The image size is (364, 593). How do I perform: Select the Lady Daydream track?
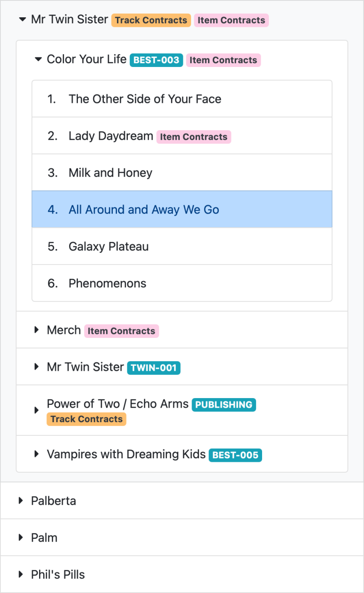pyautogui.click(x=111, y=136)
